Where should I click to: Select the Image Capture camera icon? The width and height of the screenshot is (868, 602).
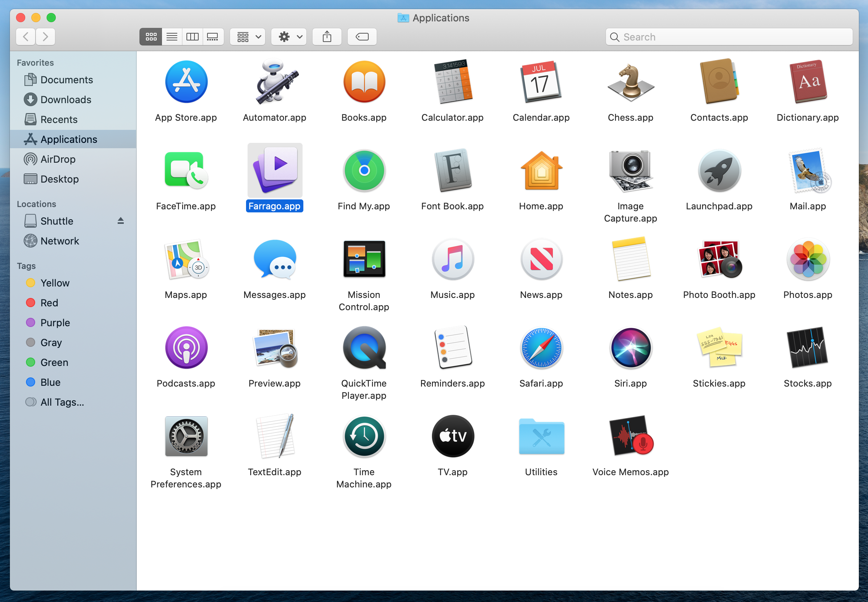[x=631, y=170]
